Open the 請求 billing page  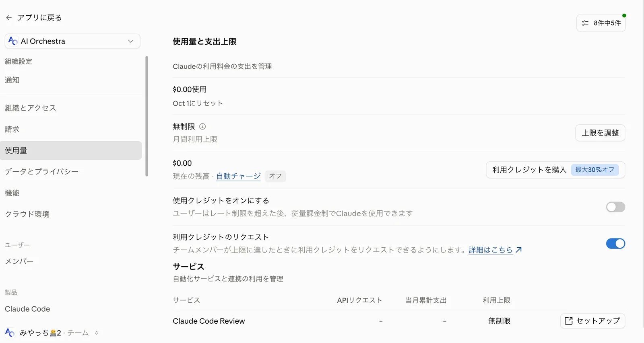[12, 129]
